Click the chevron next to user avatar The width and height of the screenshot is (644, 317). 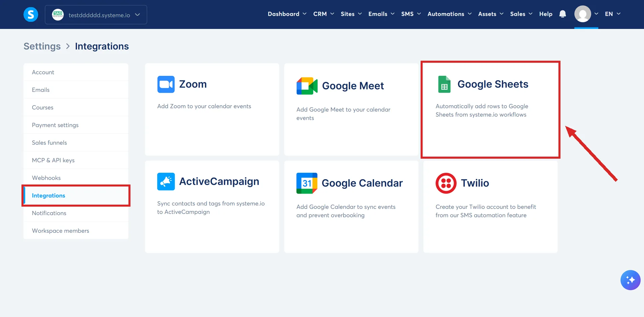tap(596, 14)
